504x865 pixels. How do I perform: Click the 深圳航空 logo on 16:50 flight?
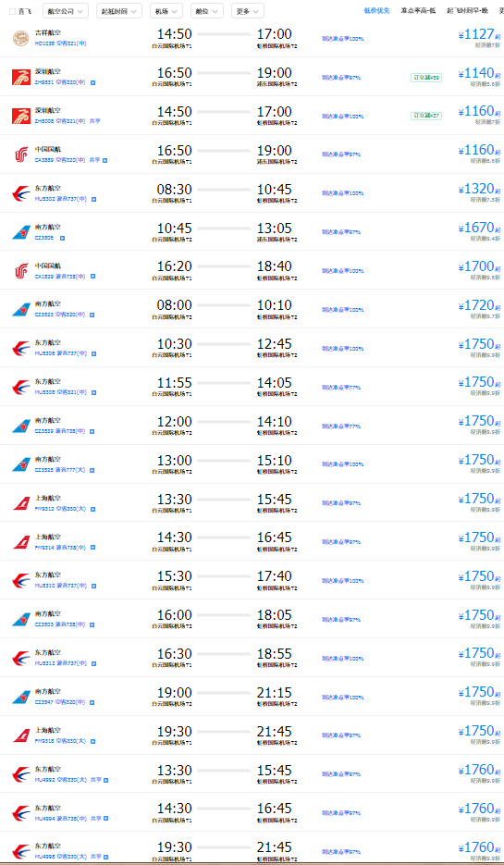(21, 77)
